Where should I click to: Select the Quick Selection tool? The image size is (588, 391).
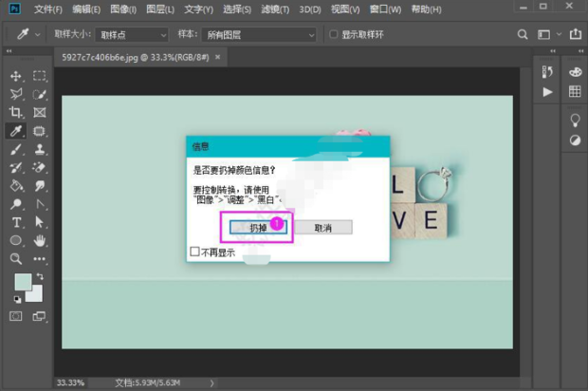pyautogui.click(x=40, y=94)
